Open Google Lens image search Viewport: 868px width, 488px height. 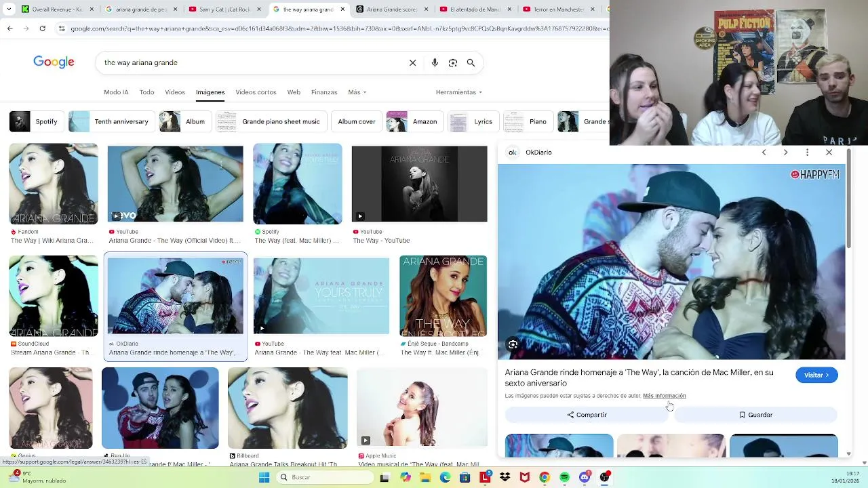453,62
